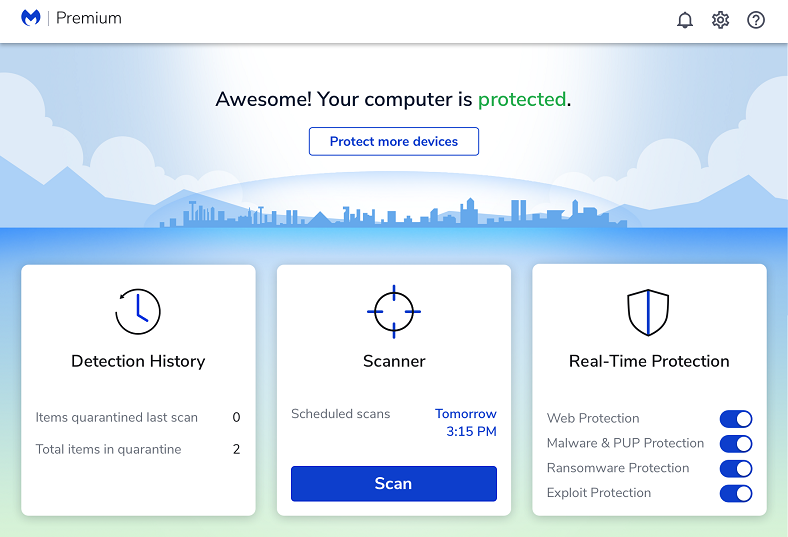Open the Tomorrow 3:15 PM scheduled scan link
Screen dimensions: 788x537
[x=466, y=423]
